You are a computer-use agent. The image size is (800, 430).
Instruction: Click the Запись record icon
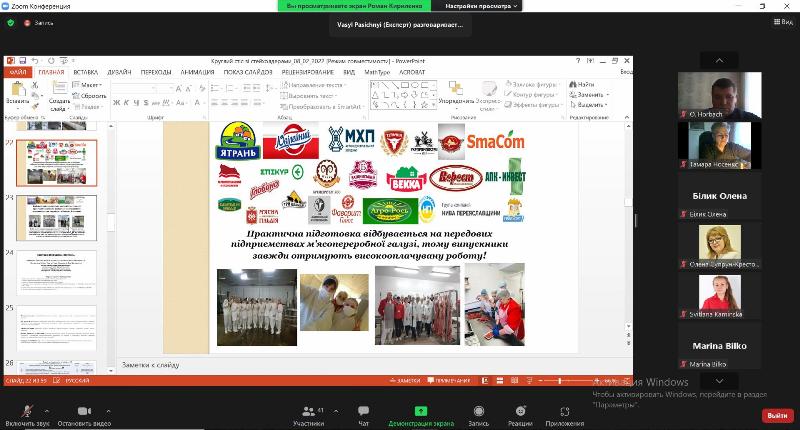(x=479, y=411)
